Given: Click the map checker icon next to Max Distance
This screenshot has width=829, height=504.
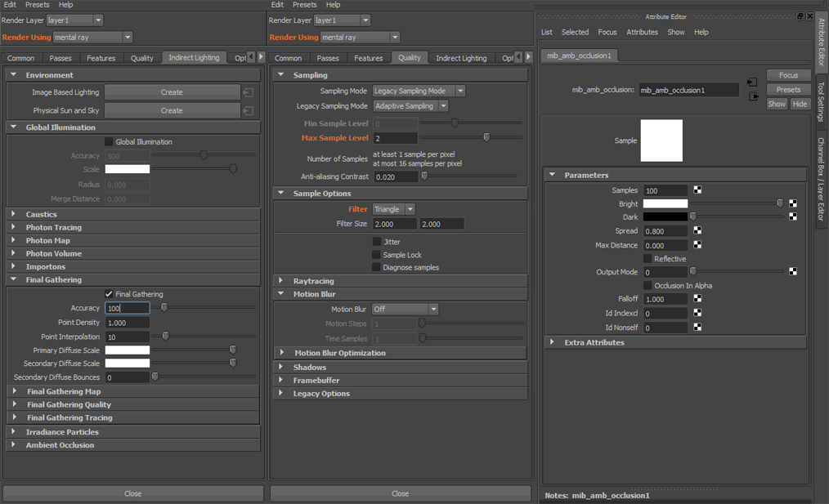Looking at the screenshot, I should [697, 244].
